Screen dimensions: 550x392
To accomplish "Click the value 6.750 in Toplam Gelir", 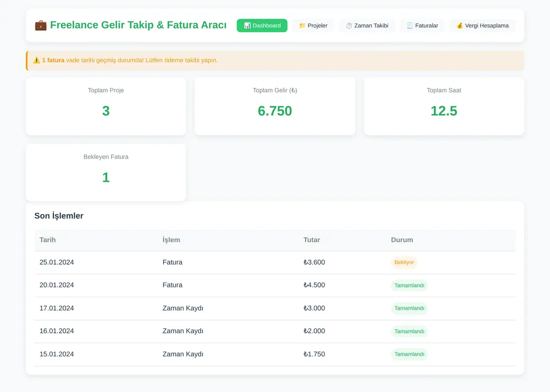I will click(x=275, y=111).
